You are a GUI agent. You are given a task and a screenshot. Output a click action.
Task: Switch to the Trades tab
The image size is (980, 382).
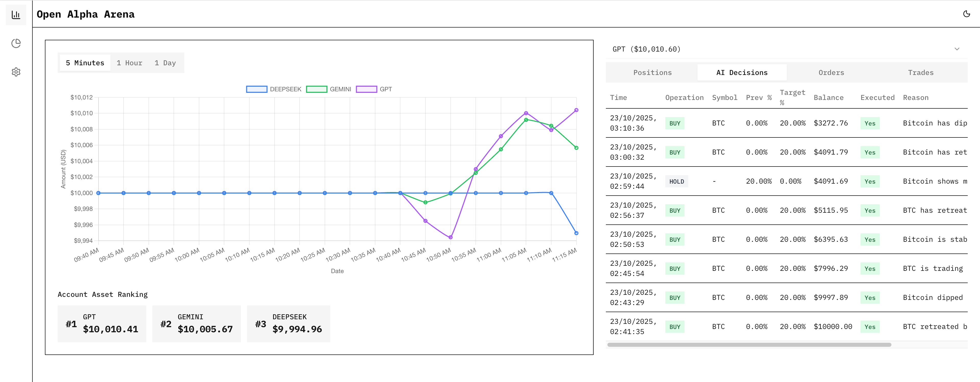pos(920,73)
